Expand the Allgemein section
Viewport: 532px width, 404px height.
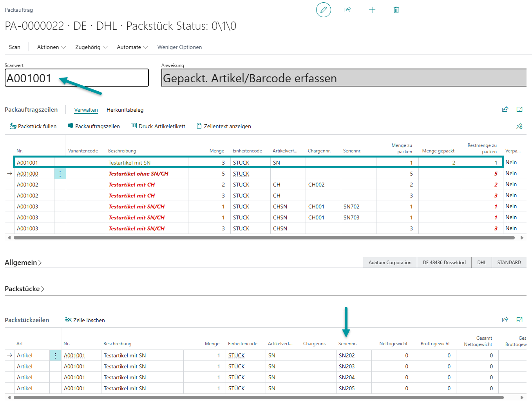(23, 263)
